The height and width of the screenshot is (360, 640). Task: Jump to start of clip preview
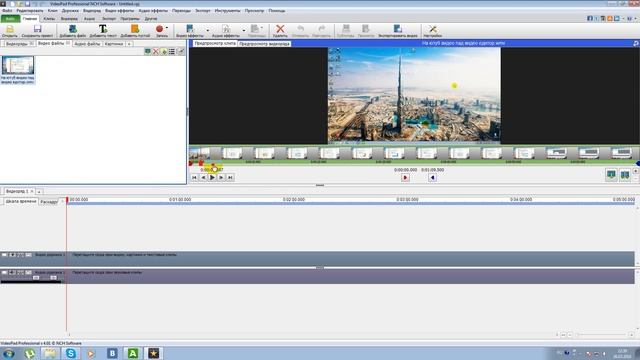tap(194, 178)
